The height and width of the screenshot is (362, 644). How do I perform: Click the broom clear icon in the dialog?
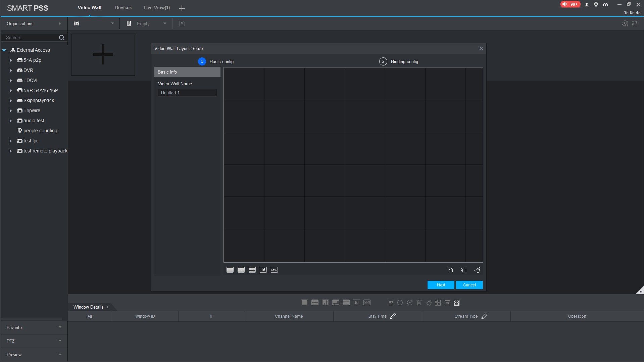coord(477,270)
